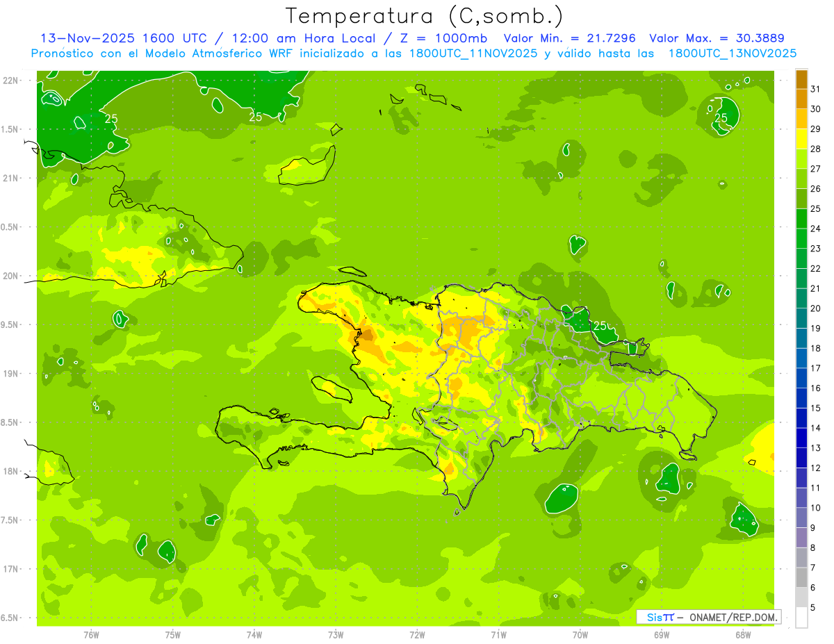834x644 pixels.
Task: Click the "71W" longitude label
Action: [x=498, y=634]
